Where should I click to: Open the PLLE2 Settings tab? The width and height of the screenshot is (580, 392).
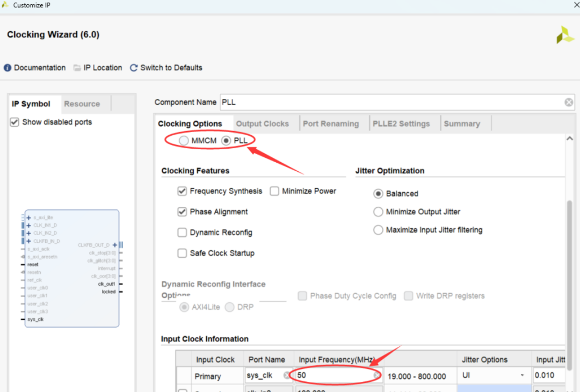tap(401, 124)
